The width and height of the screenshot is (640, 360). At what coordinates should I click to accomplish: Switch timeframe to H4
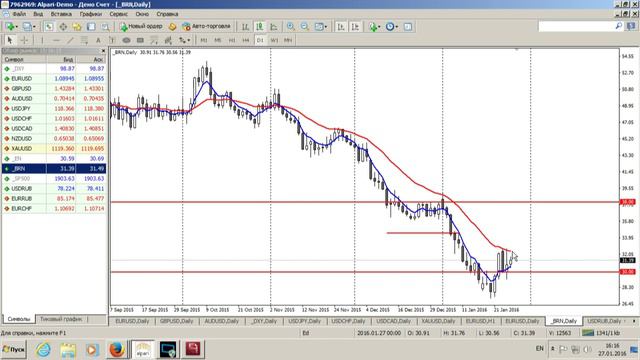246,40
